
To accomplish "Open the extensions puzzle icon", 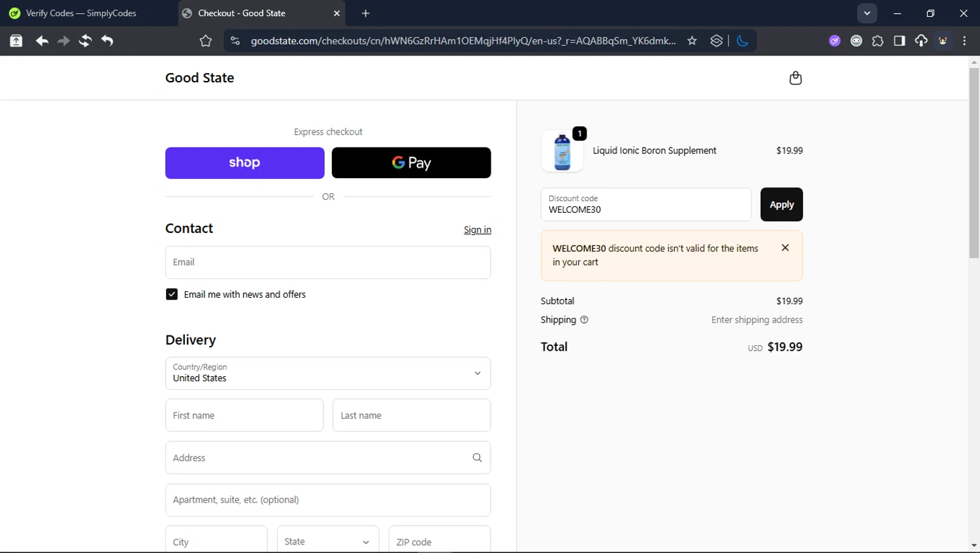I will coord(878,40).
